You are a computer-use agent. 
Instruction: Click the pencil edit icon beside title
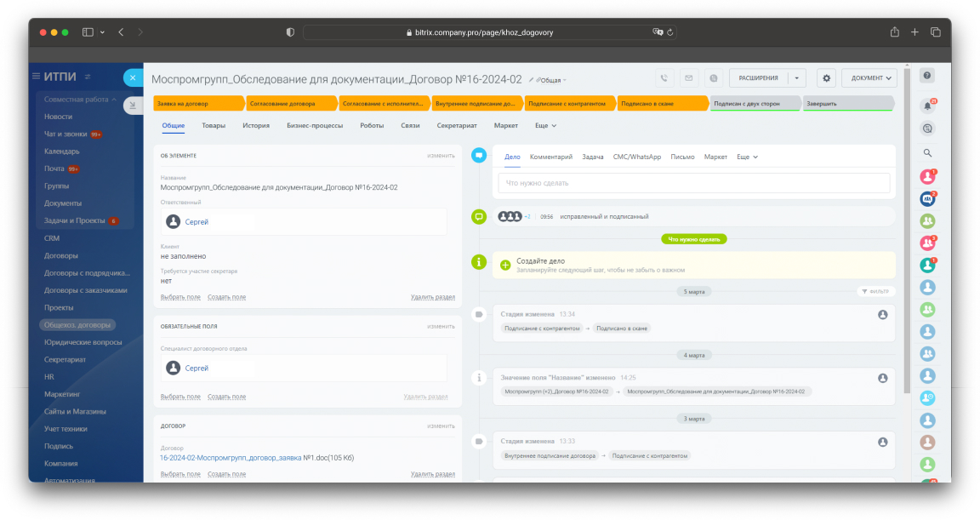(531, 80)
